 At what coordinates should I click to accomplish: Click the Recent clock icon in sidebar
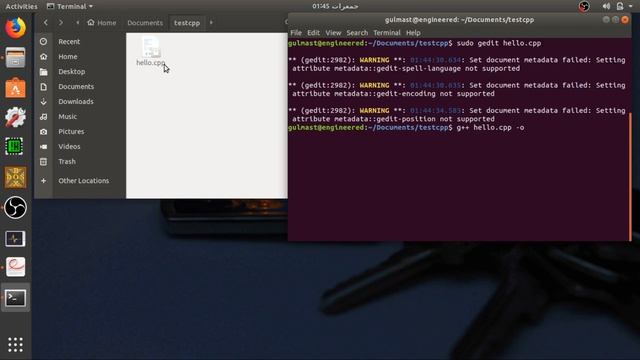(x=43, y=42)
